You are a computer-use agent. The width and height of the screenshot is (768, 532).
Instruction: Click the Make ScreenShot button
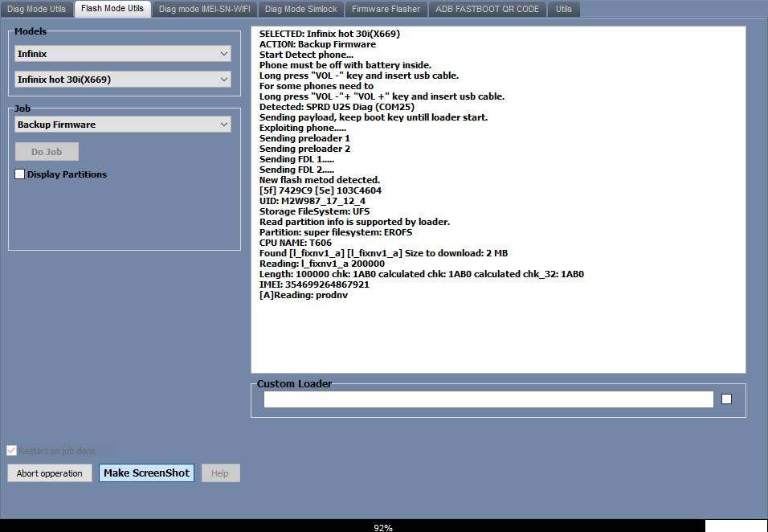coord(146,473)
